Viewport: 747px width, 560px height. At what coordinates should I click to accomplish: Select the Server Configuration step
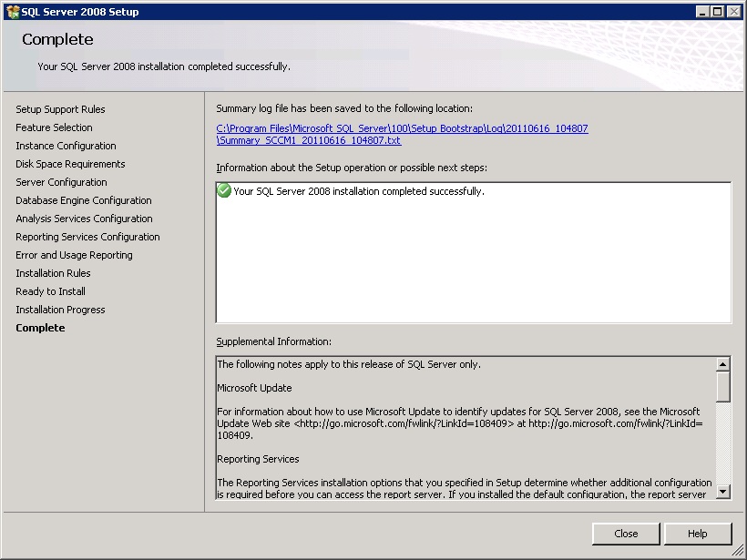pos(61,182)
